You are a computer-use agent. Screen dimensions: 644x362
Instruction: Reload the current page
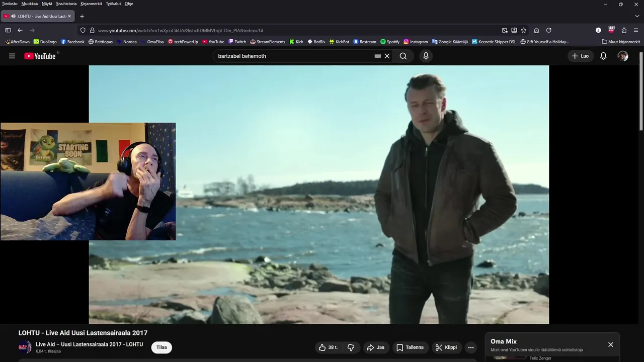tap(549, 30)
